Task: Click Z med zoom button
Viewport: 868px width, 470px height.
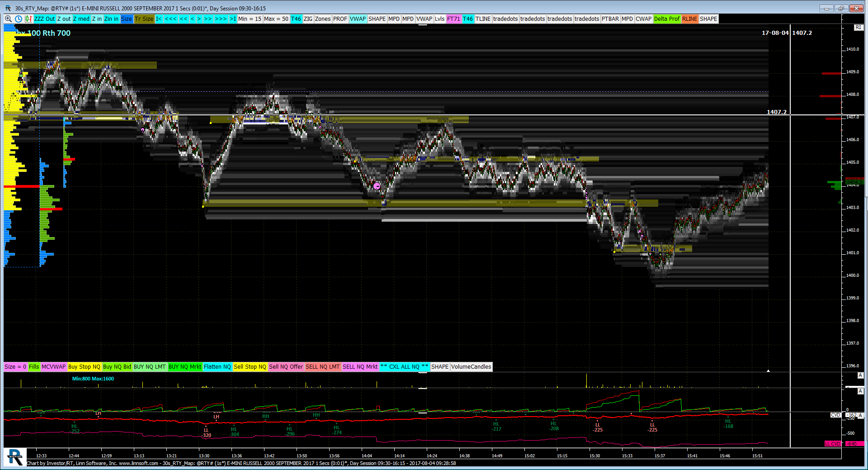Action: (x=81, y=19)
